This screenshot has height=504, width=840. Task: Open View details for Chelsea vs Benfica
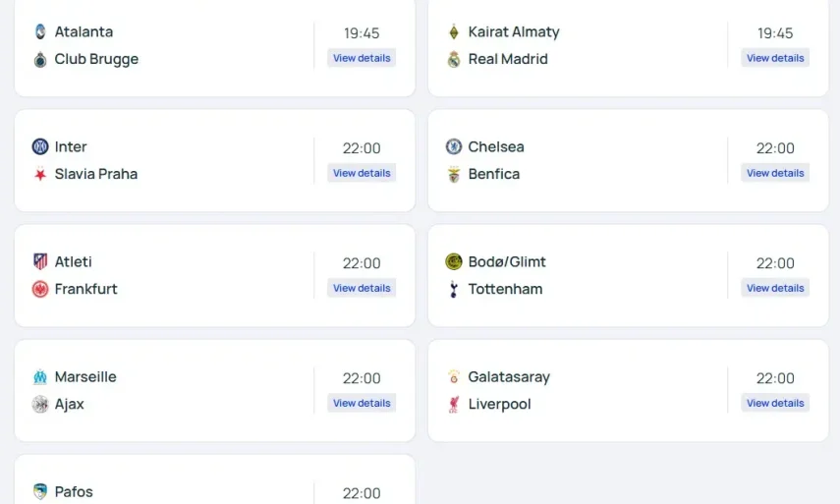(775, 173)
